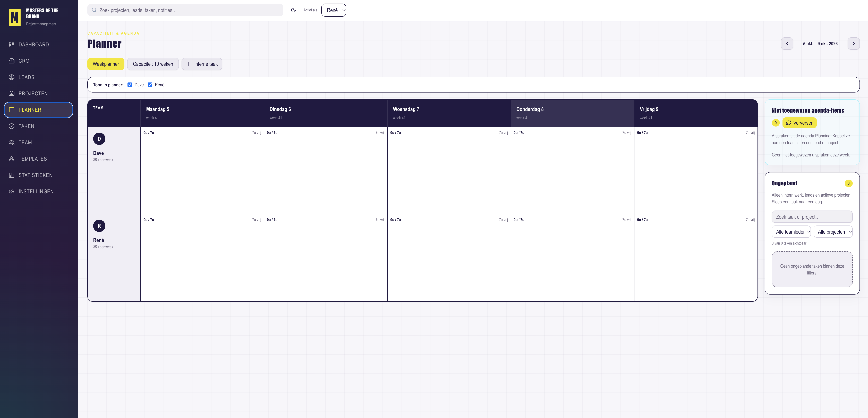Screen dimensions: 868x418
Task: Click the Team people icon
Action: pyautogui.click(x=11, y=143)
